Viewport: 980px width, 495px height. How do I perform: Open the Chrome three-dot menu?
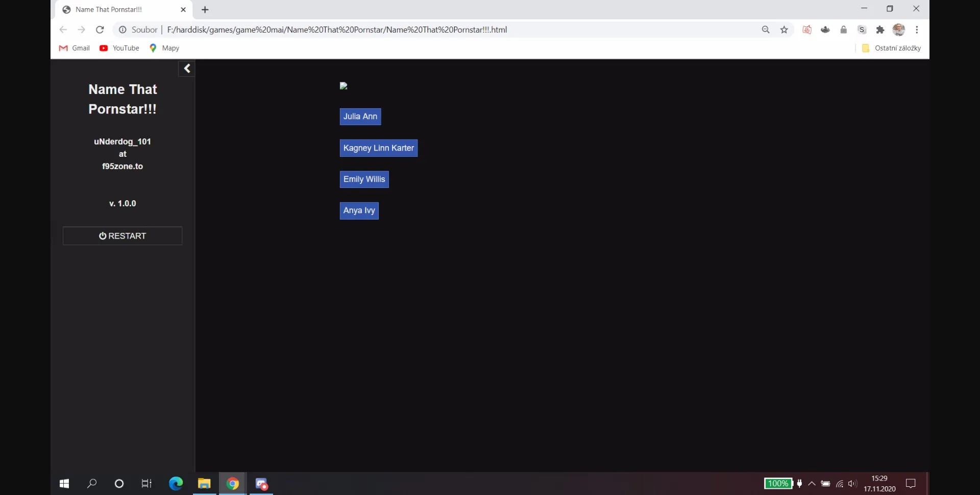[x=917, y=30]
